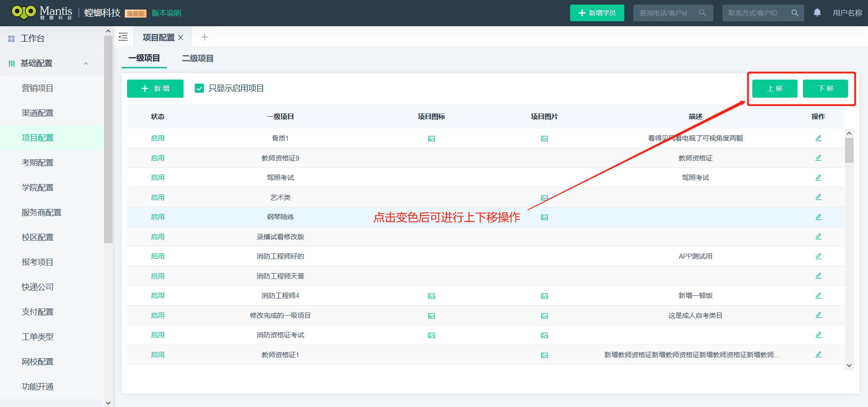Add a new tab with plus icon
868x407 pixels.
204,37
